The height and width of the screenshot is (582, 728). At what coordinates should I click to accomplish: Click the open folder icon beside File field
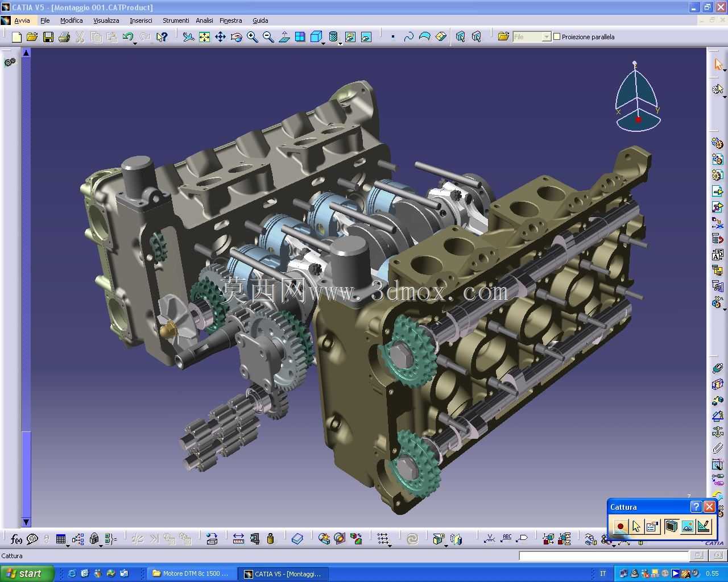[x=503, y=37]
